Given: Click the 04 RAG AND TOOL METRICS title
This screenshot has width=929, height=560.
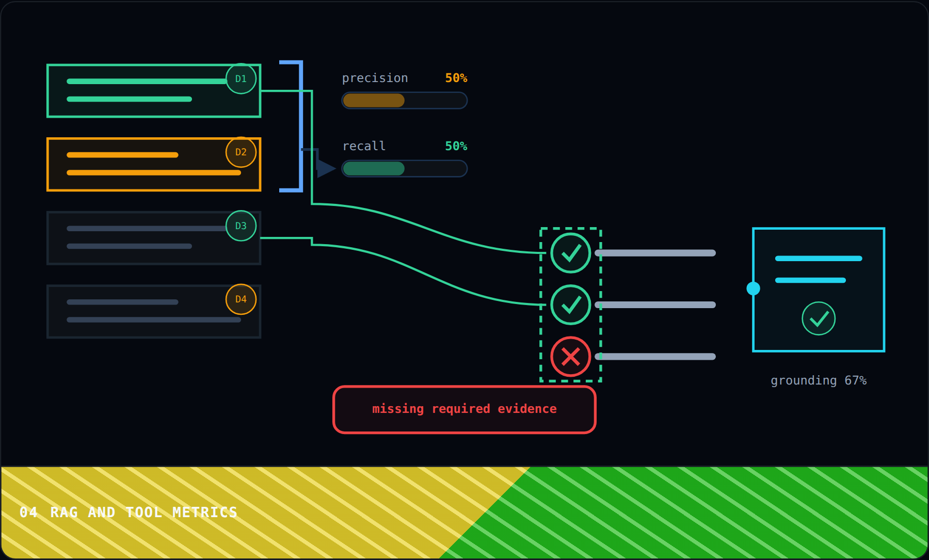Looking at the screenshot, I should click(x=129, y=513).
